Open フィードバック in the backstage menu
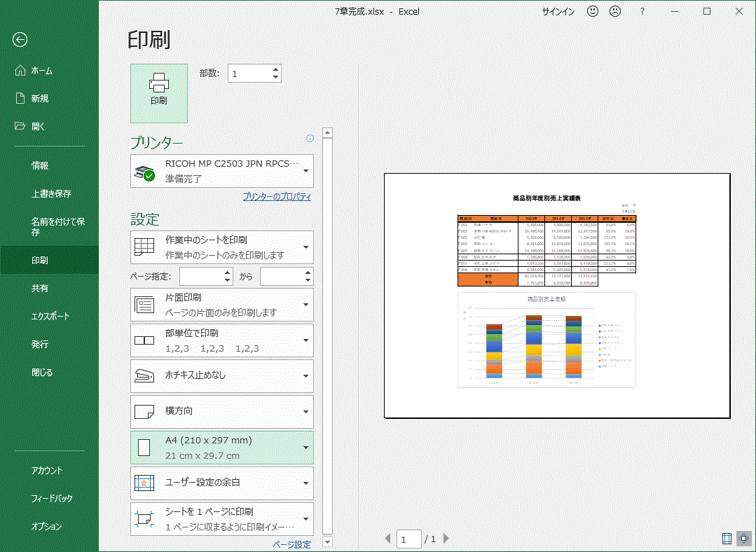 49,498
